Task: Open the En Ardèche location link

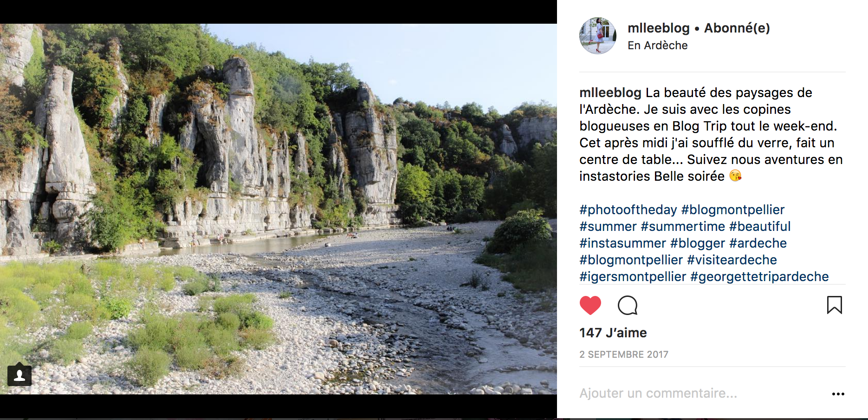Action: coord(657,46)
